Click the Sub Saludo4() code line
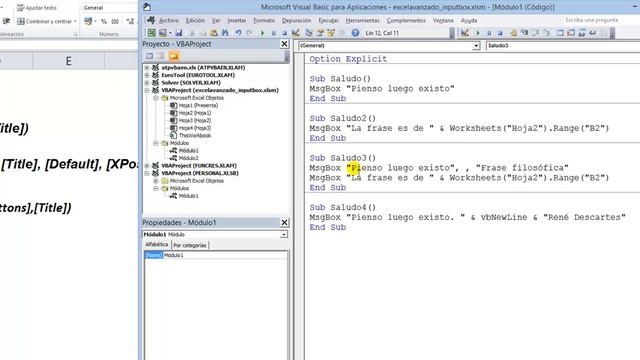Viewport: 640px width, 360px height. click(x=342, y=207)
